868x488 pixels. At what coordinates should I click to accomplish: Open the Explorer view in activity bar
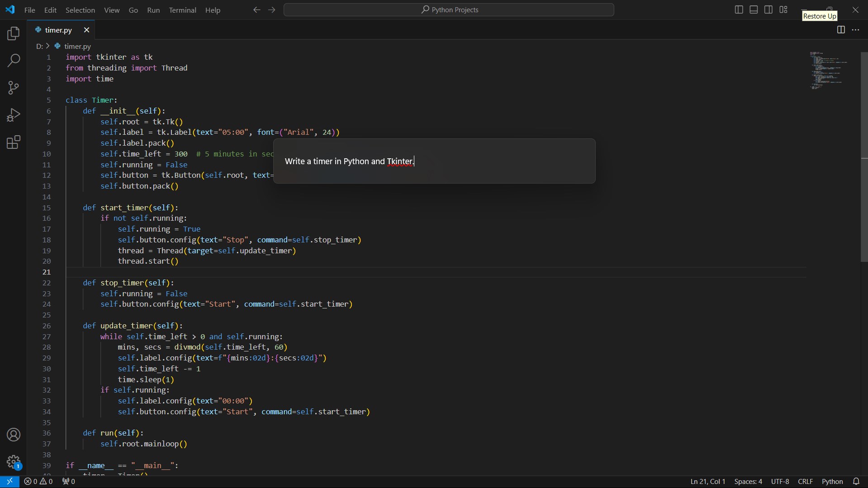click(x=14, y=33)
